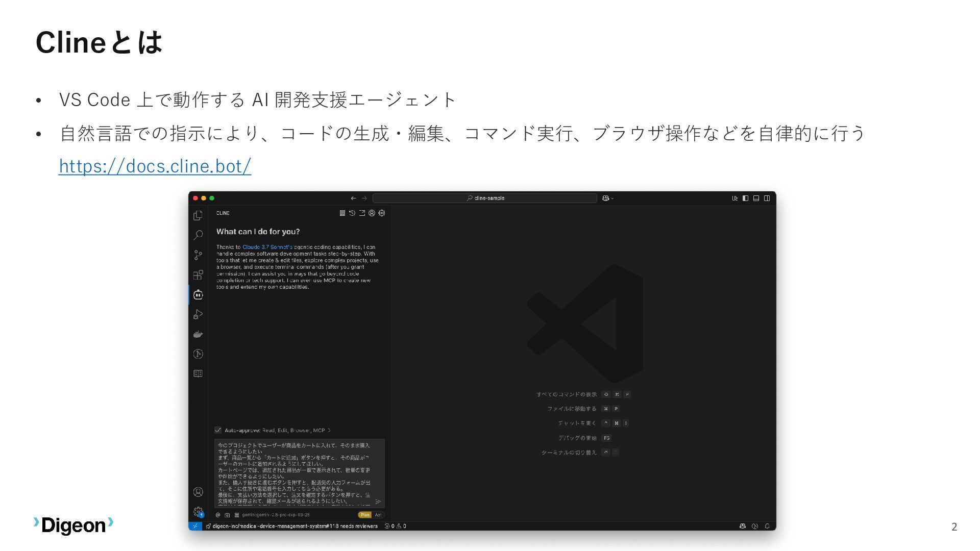Open MCP Servers icon in Cline header
The width and height of the screenshot is (980, 551).
pyautogui.click(x=342, y=213)
